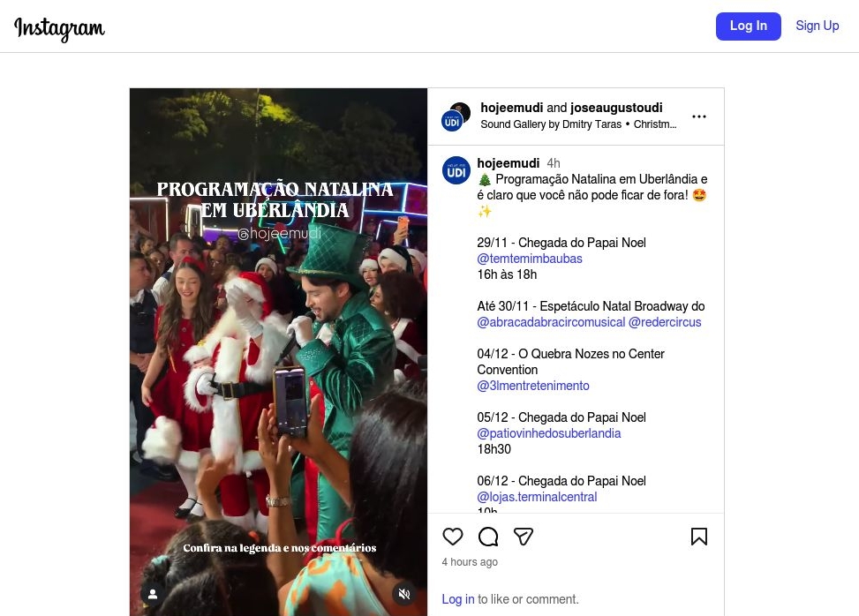Save post with bookmark icon

pyautogui.click(x=698, y=537)
